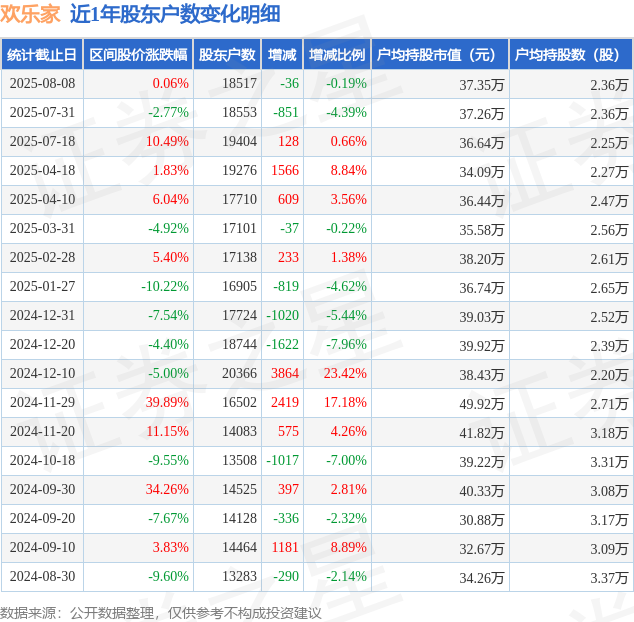Click the 欢乐家 title text
Image resolution: width=634 pixels, height=622 pixels.
[30, 14]
